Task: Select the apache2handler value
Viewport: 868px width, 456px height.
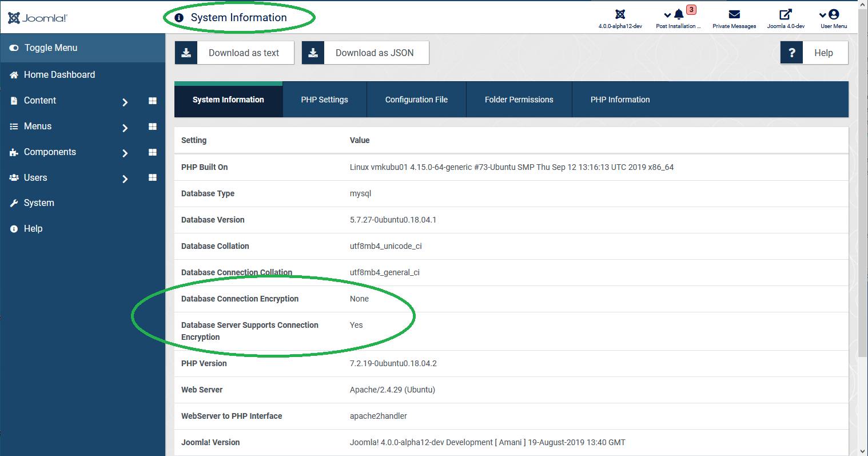Action: point(379,416)
